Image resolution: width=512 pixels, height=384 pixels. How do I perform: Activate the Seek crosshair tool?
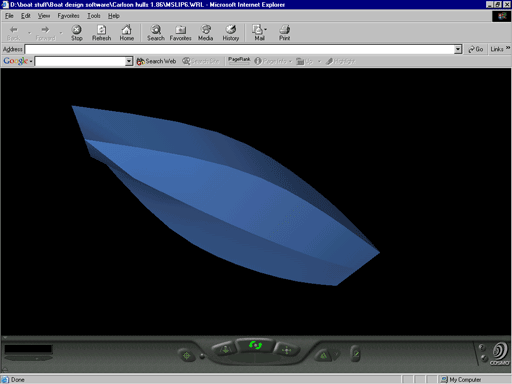[x=187, y=356]
